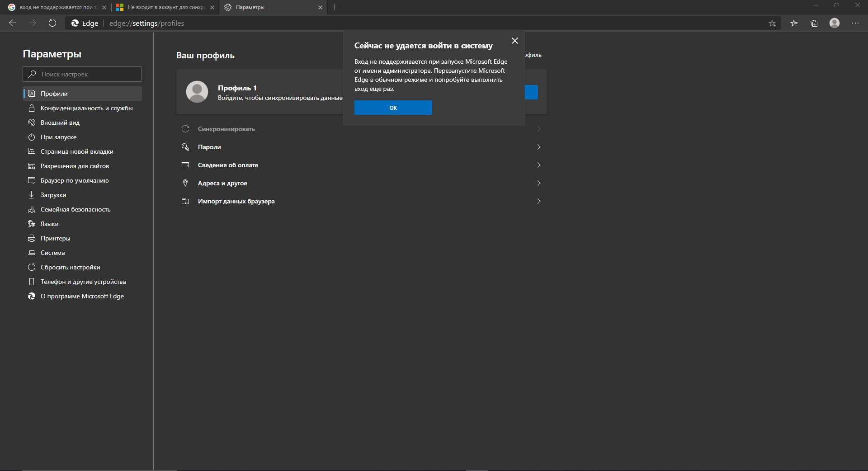Image resolution: width=868 pixels, height=471 pixels.
Task: Open the Favorites list icon
Action: 794,24
